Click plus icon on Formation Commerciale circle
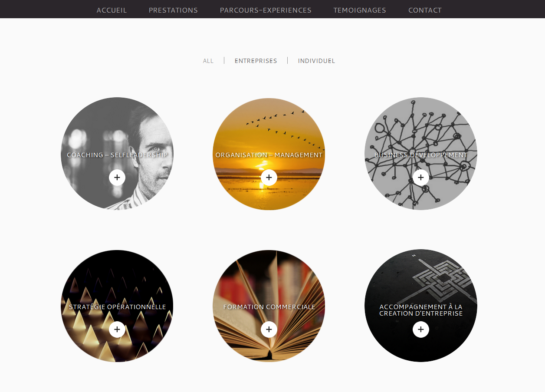545x392 pixels. point(269,329)
